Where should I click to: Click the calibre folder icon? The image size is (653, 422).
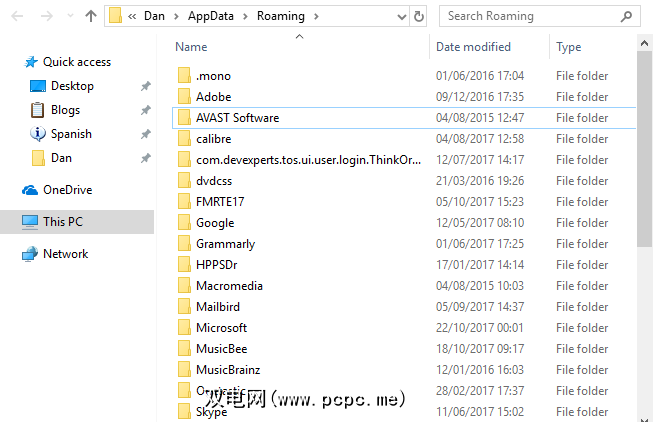184,139
